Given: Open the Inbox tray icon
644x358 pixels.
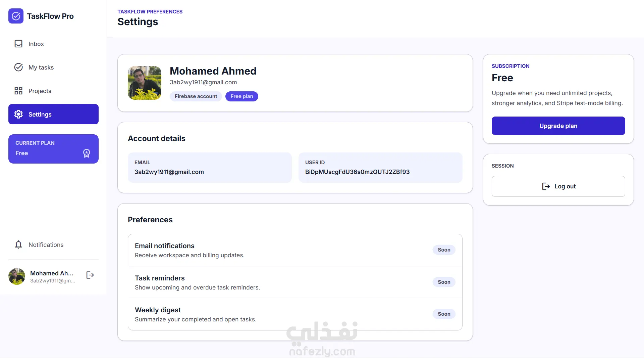Looking at the screenshot, I should (x=18, y=44).
